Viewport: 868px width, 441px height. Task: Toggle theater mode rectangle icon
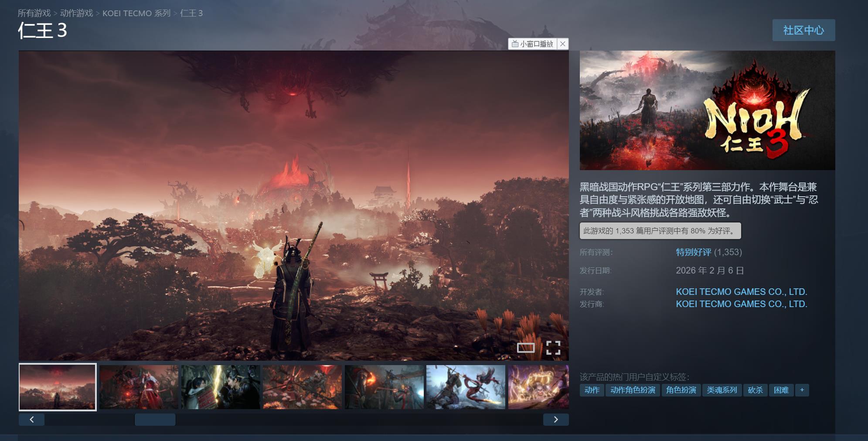click(x=525, y=348)
